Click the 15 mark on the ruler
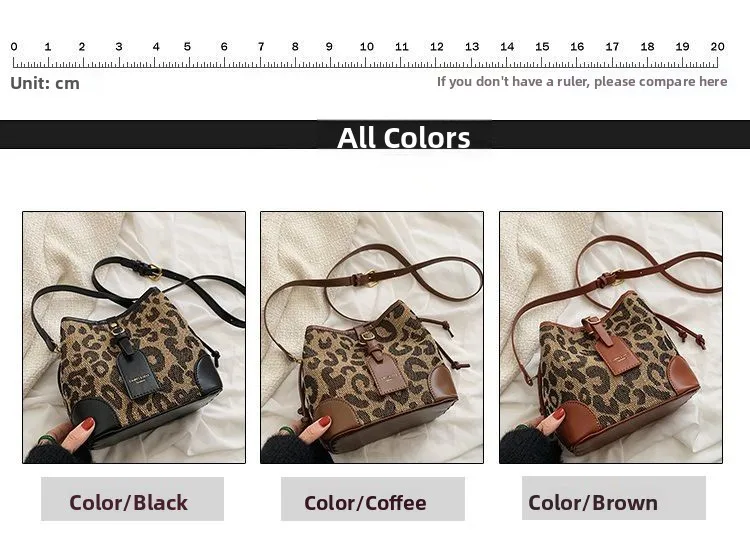750x547 pixels. coord(542,47)
